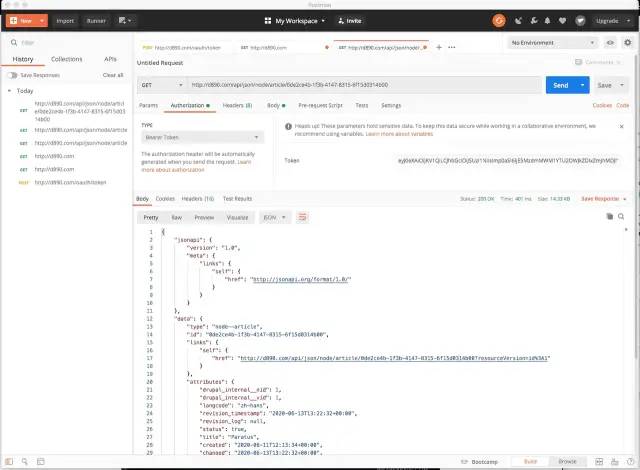Open the Runner
This screenshot has width=640, height=470.
[96, 20]
